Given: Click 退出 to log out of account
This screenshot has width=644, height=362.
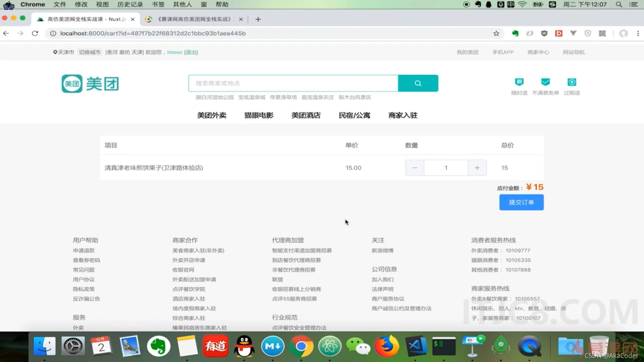Looking at the screenshot, I should click(190, 52).
